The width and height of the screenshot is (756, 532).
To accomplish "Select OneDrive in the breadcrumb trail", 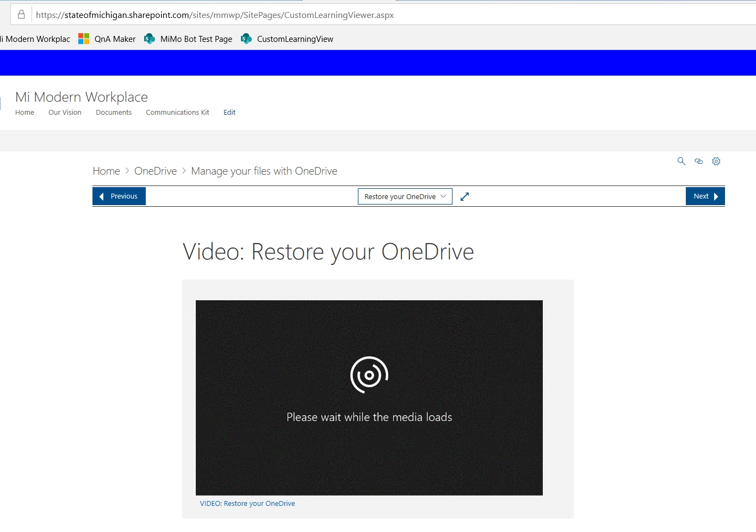I will pos(156,171).
